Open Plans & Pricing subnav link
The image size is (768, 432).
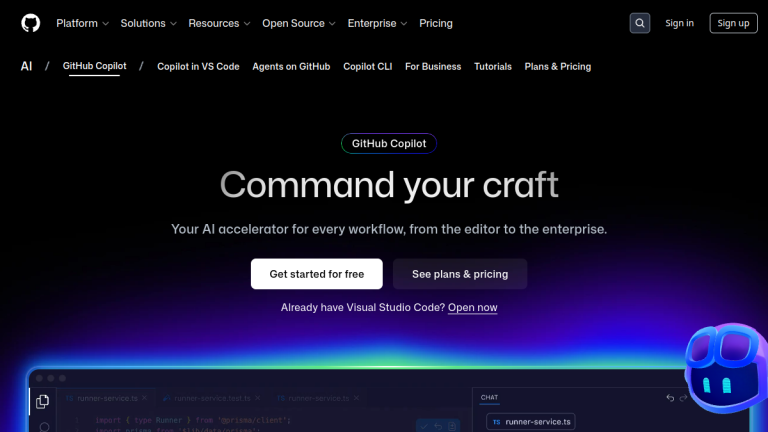pos(558,67)
